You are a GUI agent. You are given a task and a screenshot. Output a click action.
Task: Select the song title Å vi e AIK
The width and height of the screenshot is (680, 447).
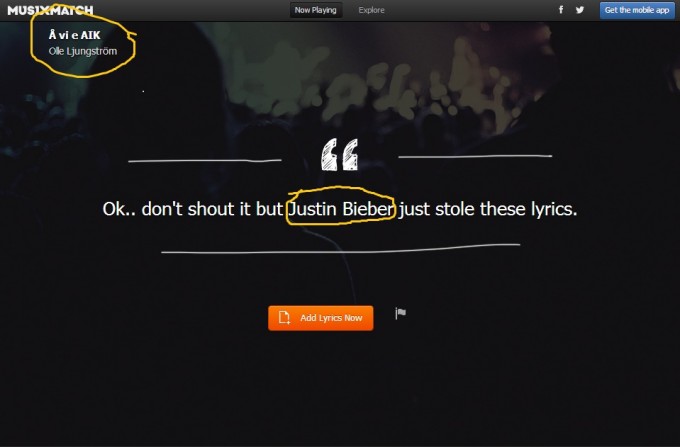75,35
